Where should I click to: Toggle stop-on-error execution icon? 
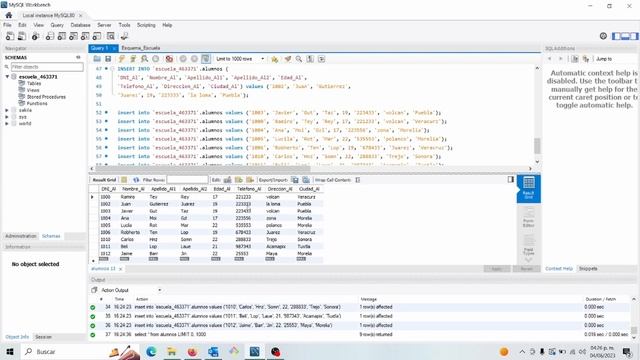tap(169, 59)
